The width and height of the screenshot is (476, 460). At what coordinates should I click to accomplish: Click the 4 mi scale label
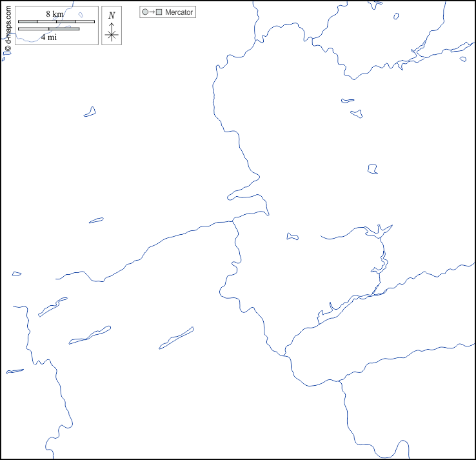(48, 37)
